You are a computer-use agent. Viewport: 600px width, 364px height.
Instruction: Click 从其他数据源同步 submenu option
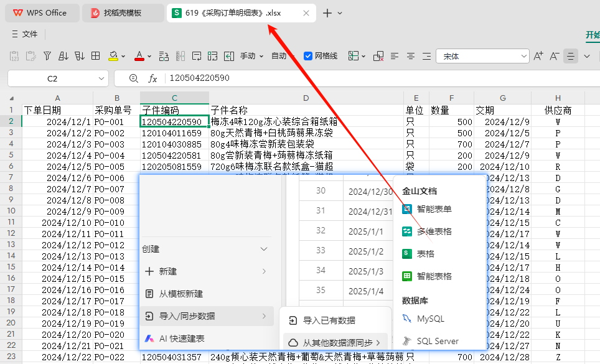[335, 343]
